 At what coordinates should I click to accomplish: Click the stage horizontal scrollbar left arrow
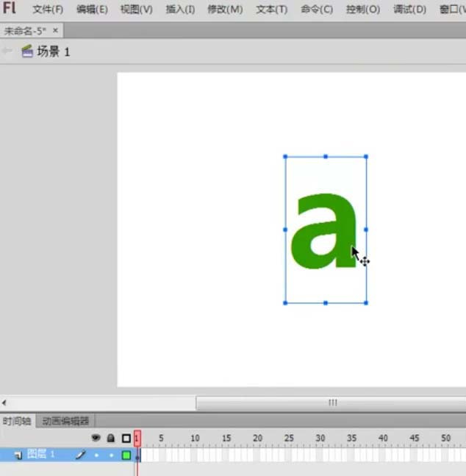(x=4, y=402)
